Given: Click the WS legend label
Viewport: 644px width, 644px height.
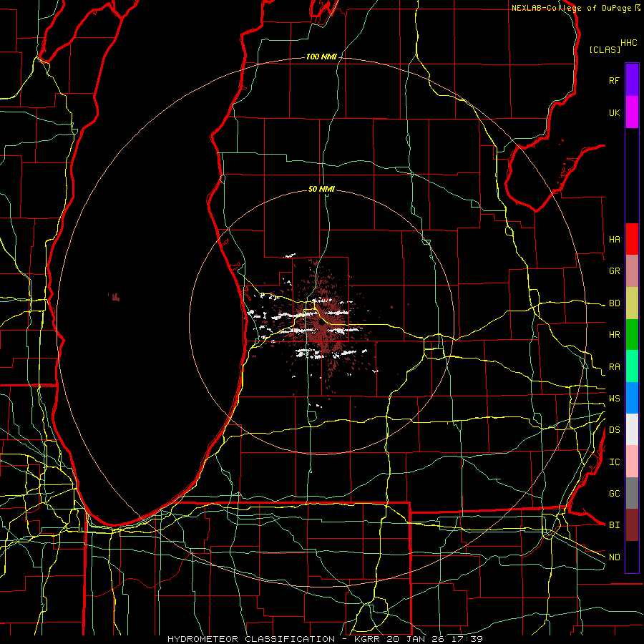Looking at the screenshot, I should coord(615,398).
